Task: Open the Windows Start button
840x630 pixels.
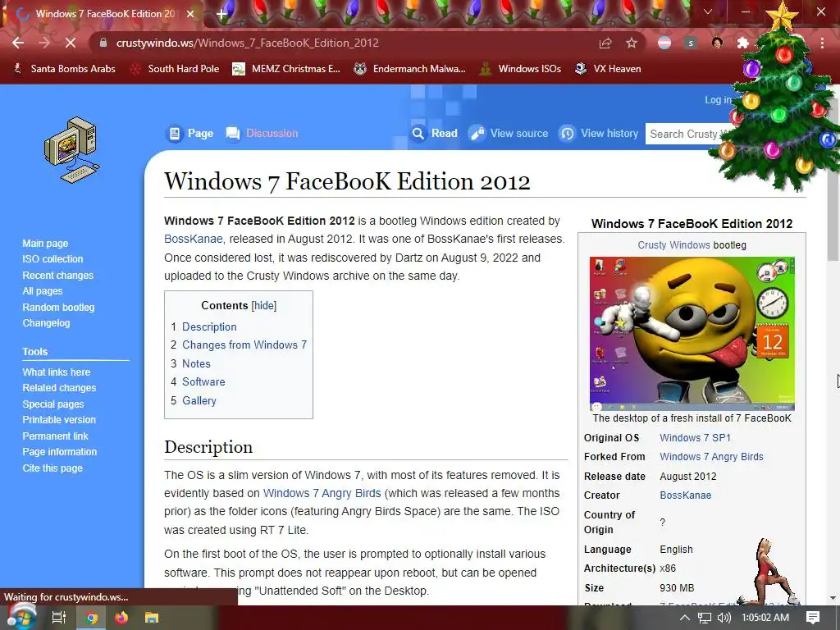Action: [21, 617]
